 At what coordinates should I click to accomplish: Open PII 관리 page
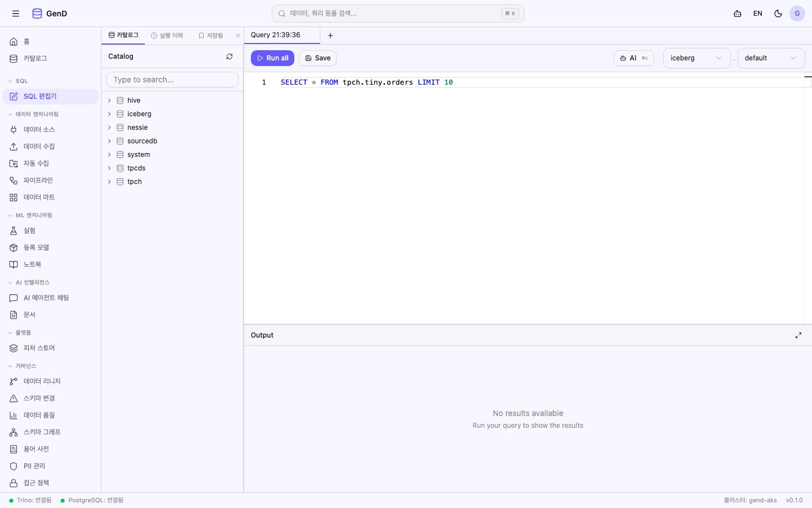51,466
